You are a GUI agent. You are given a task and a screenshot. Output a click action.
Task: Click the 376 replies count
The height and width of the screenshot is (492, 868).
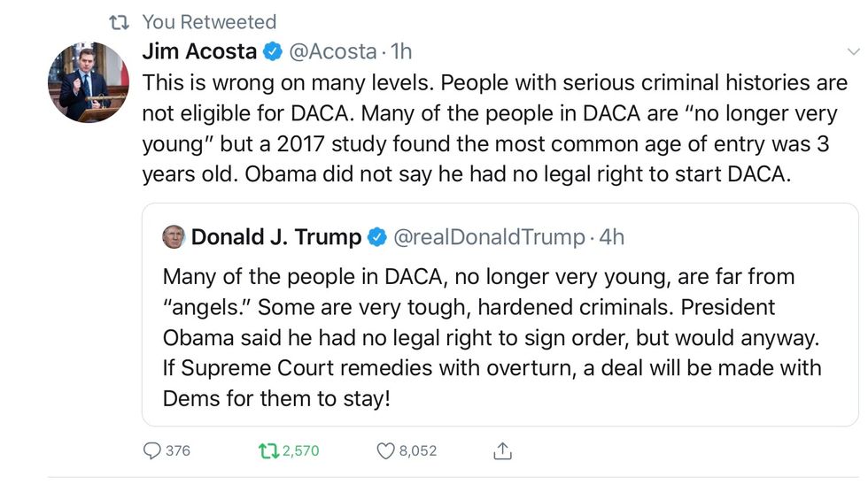pos(178,451)
